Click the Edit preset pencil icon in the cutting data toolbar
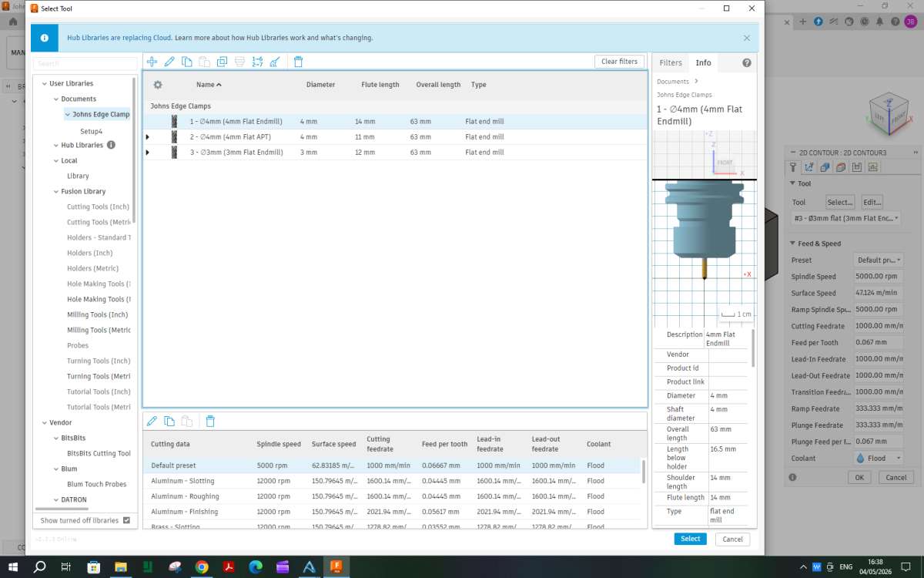This screenshot has width=924, height=578. (x=152, y=422)
